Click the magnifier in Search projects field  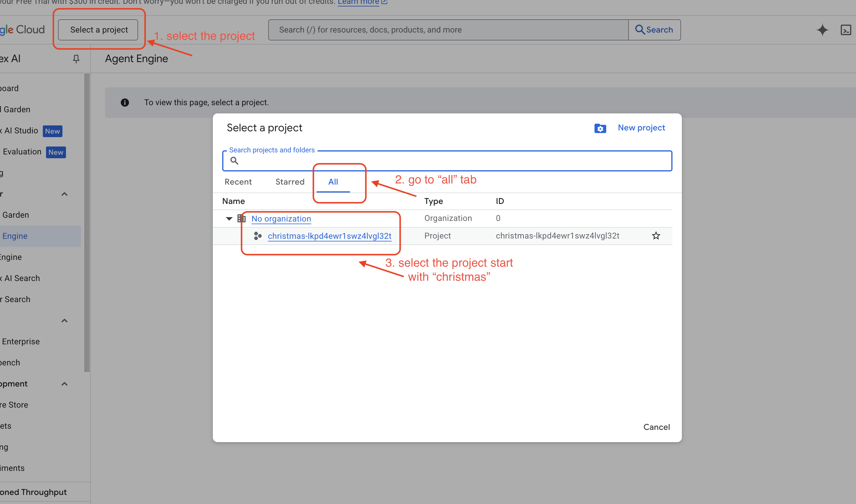click(235, 160)
